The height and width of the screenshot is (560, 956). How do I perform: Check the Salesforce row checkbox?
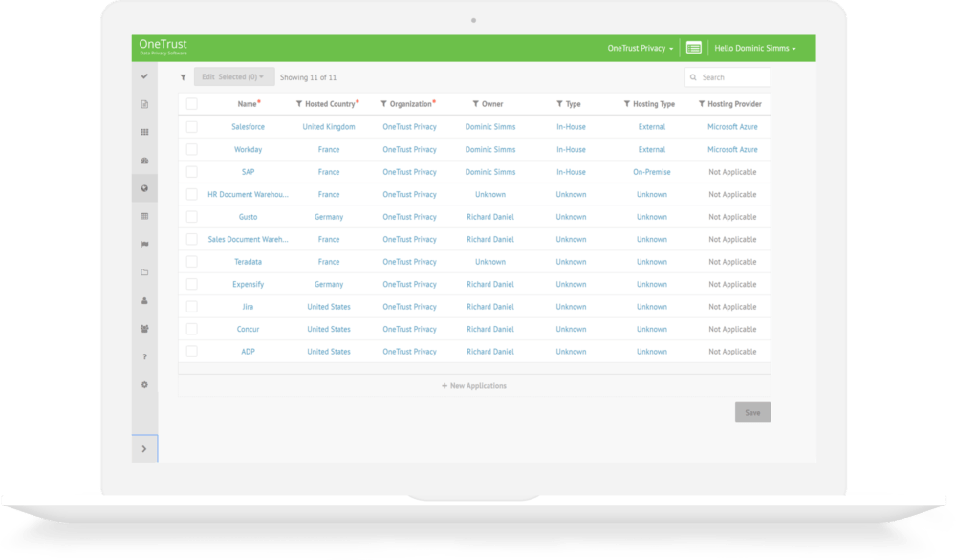click(x=191, y=127)
